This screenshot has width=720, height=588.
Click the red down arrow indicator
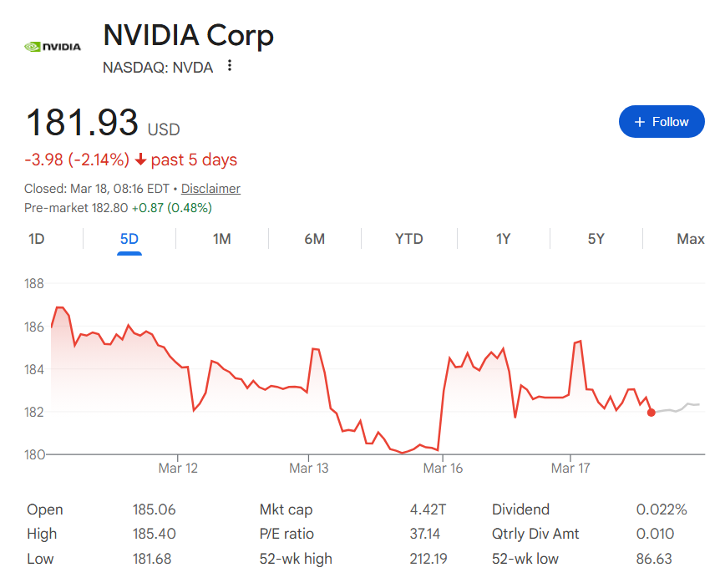point(140,160)
